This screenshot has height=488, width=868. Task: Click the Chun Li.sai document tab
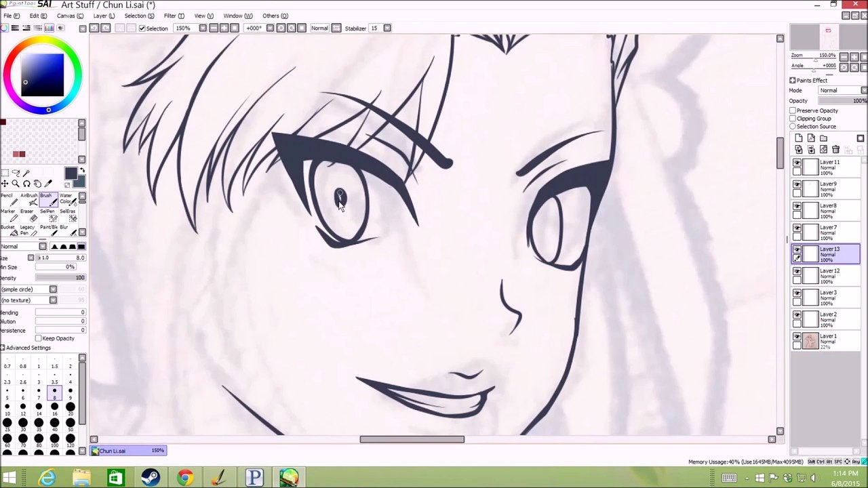click(130, 451)
